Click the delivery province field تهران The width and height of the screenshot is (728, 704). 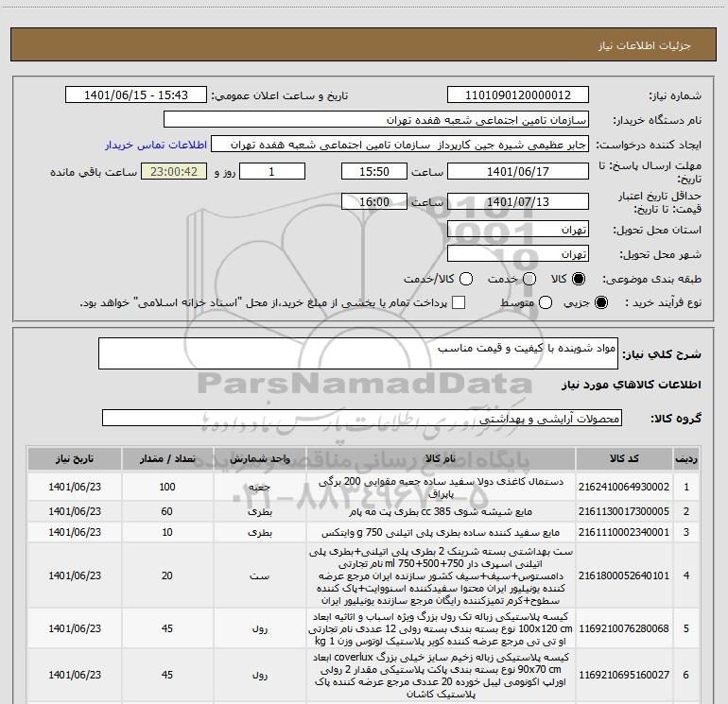pyautogui.click(x=518, y=230)
